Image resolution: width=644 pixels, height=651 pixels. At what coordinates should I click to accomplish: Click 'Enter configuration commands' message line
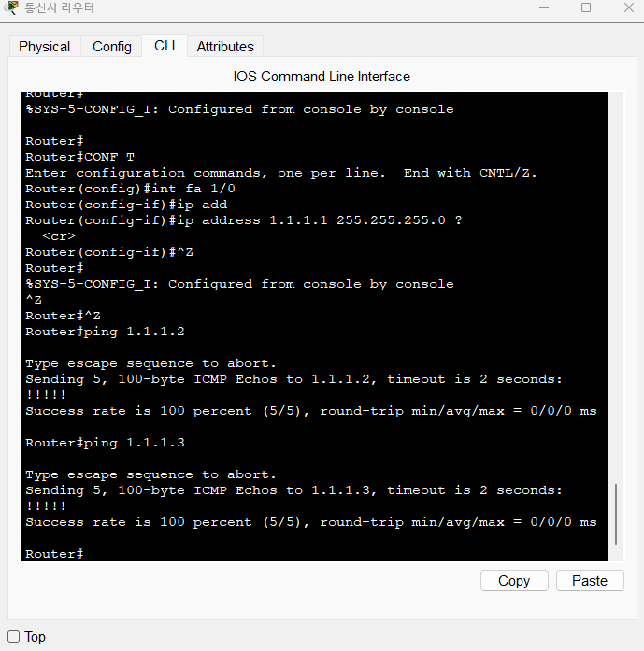[280, 173]
